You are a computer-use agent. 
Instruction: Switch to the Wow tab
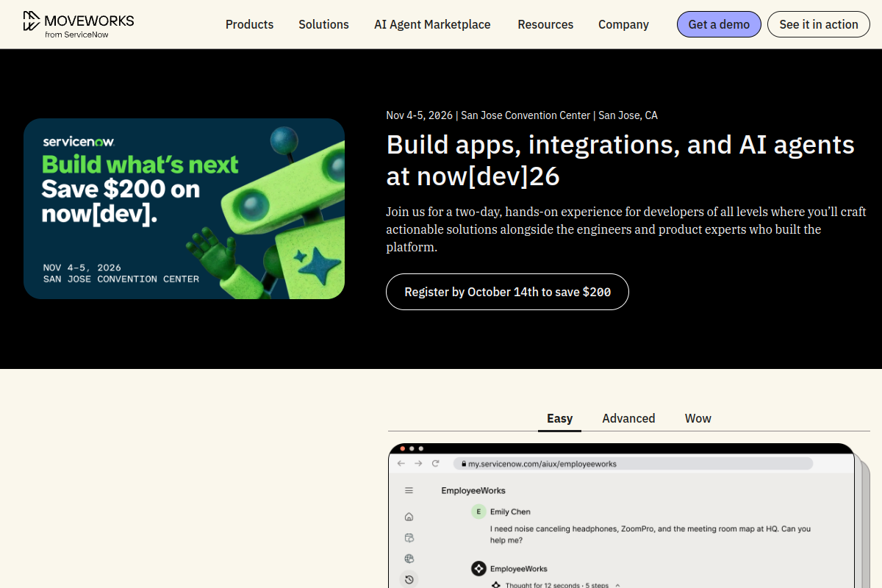click(698, 418)
